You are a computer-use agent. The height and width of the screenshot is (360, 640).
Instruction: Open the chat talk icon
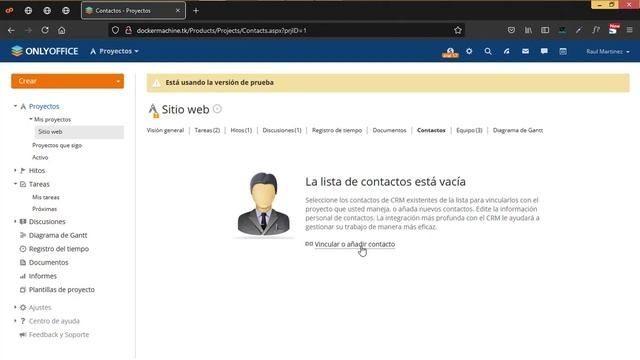pos(544,51)
